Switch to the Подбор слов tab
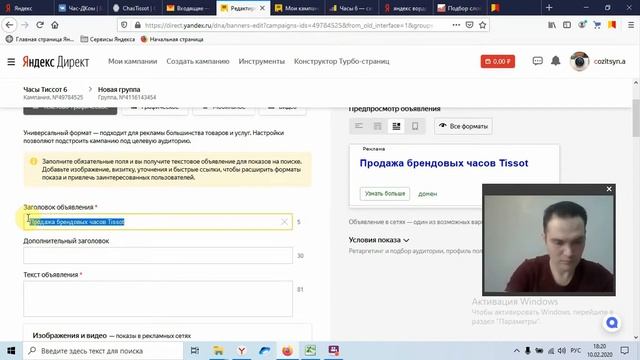The image size is (640, 360). point(460,8)
